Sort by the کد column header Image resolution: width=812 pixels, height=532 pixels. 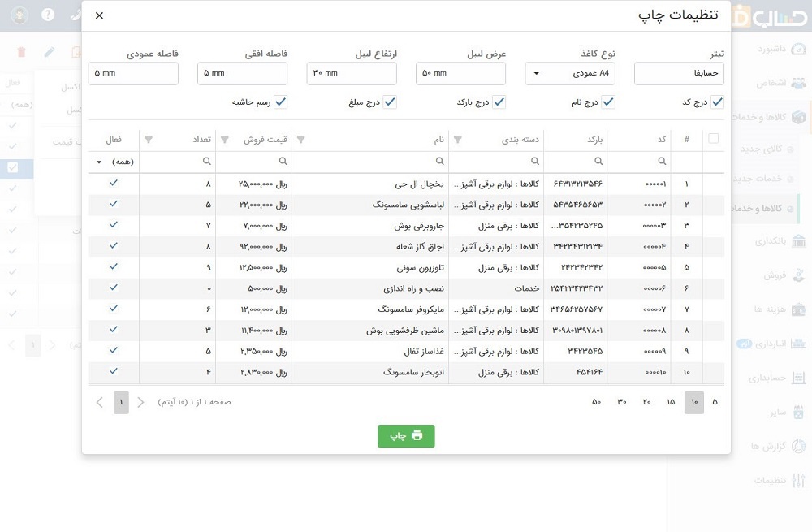tap(662, 140)
